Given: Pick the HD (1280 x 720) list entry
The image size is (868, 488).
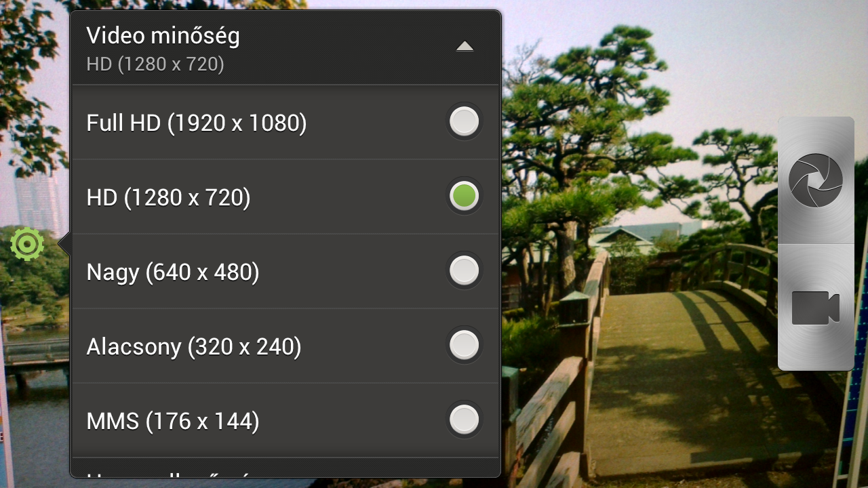Looking at the screenshot, I should (285, 197).
